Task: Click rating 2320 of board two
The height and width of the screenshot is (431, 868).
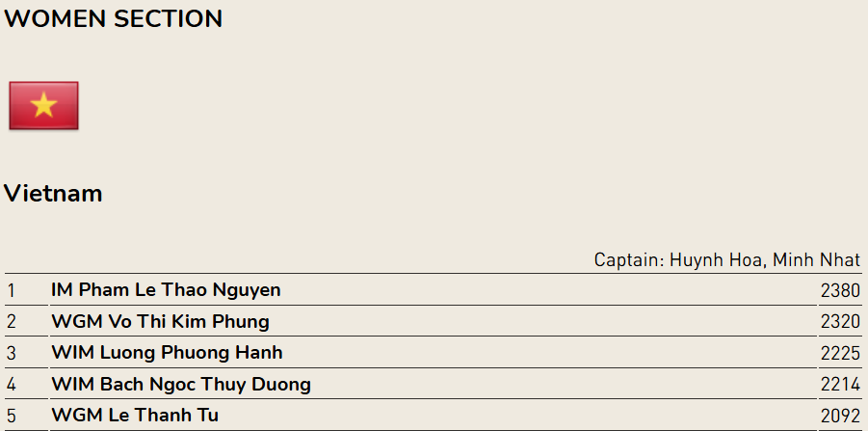Action: click(840, 321)
